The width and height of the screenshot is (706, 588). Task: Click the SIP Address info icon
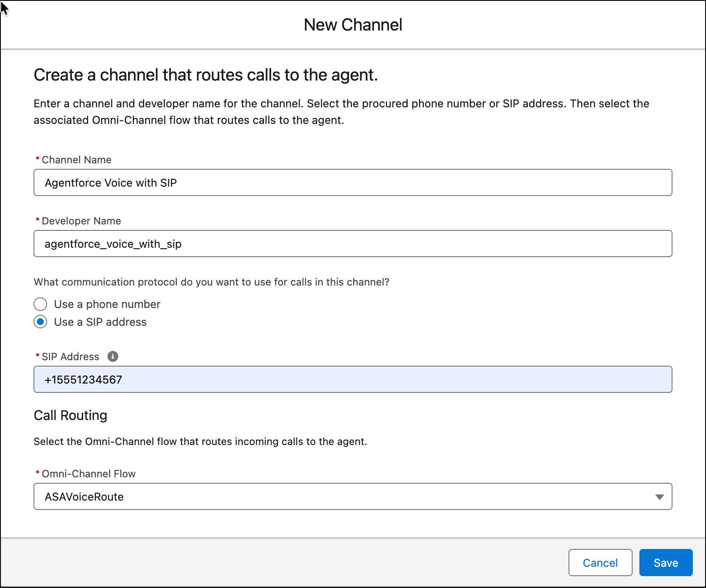click(x=113, y=356)
